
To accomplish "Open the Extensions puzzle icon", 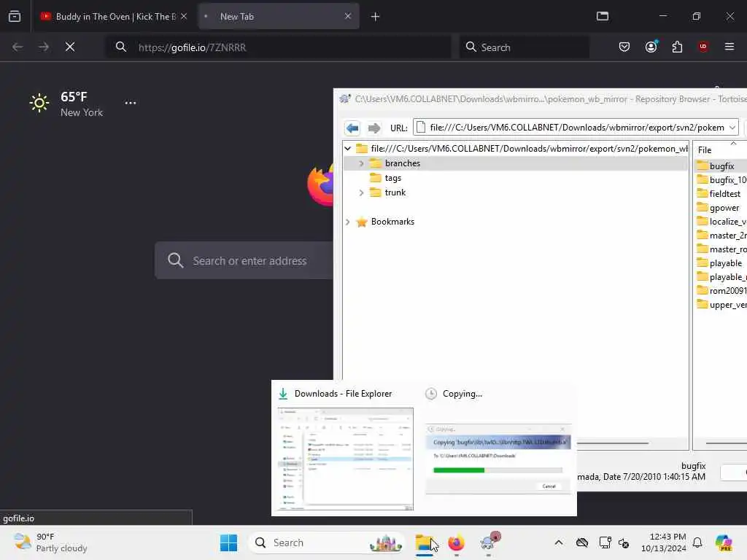I will pyautogui.click(x=677, y=47).
